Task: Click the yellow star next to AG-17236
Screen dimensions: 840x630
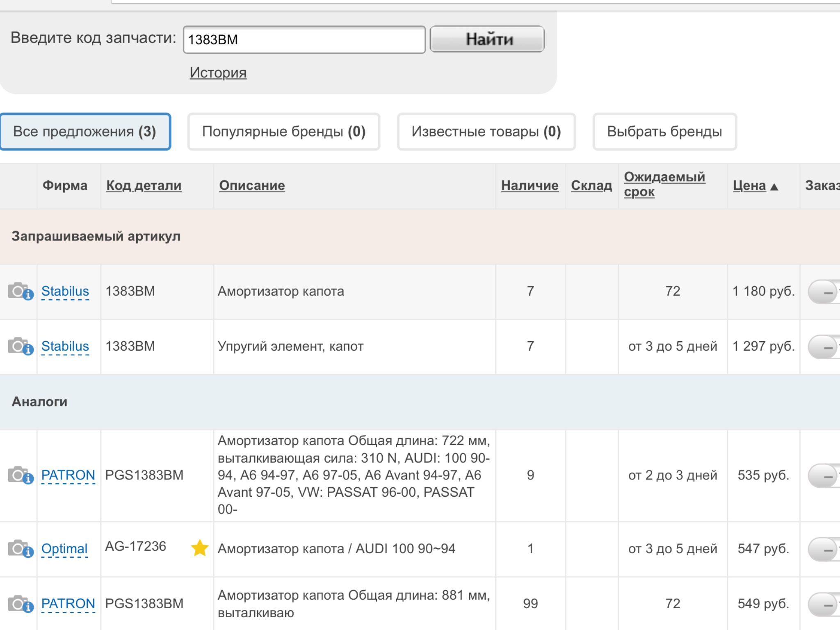Action: (200, 548)
